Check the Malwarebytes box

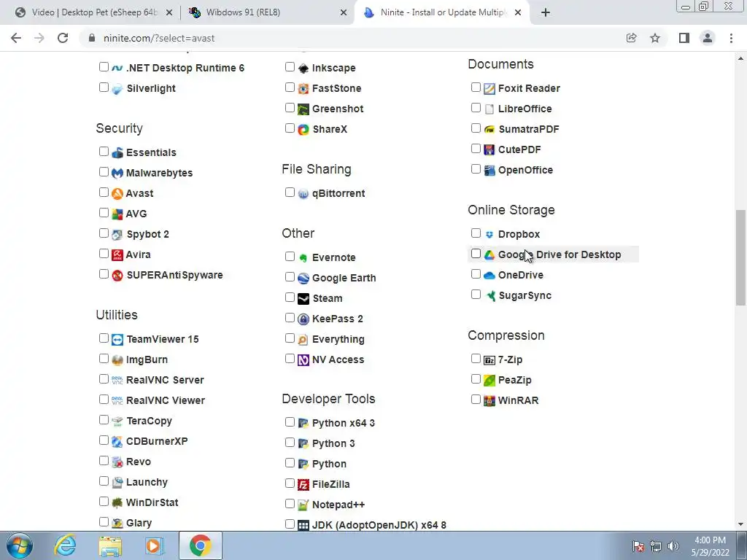point(104,172)
